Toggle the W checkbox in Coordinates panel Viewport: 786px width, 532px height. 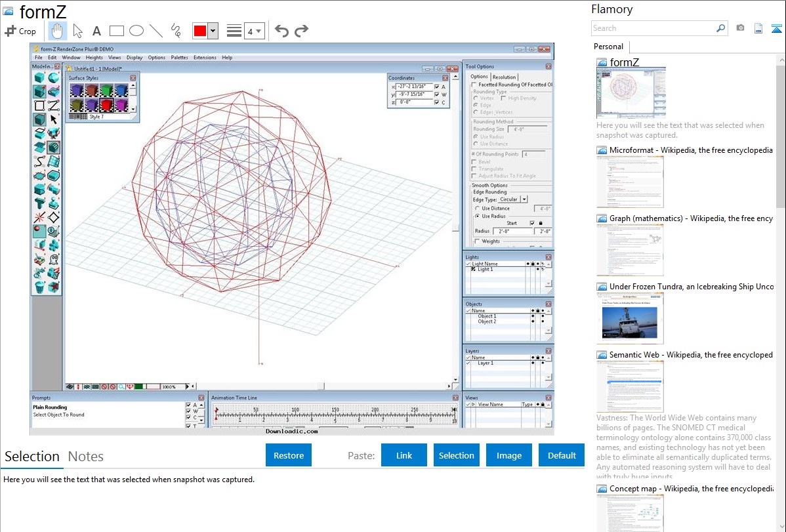[x=437, y=94]
